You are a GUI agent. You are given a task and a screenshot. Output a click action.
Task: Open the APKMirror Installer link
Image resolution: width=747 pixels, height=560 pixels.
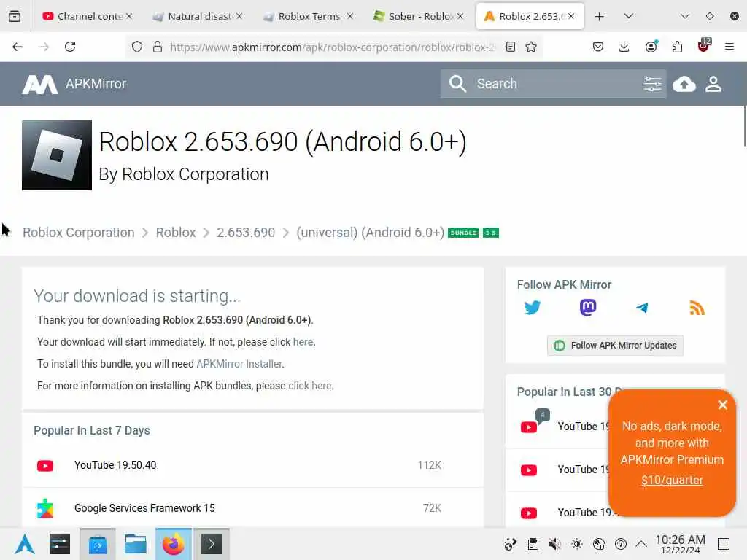point(239,364)
